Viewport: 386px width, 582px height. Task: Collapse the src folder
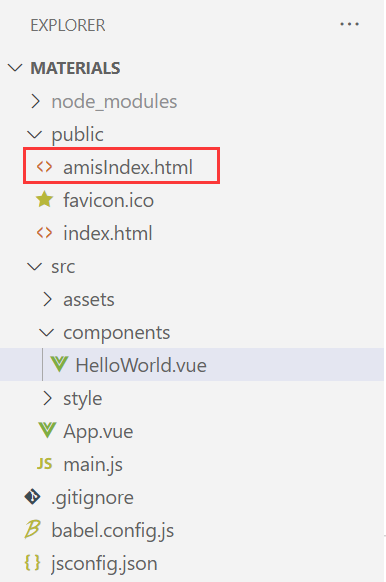click(35, 267)
